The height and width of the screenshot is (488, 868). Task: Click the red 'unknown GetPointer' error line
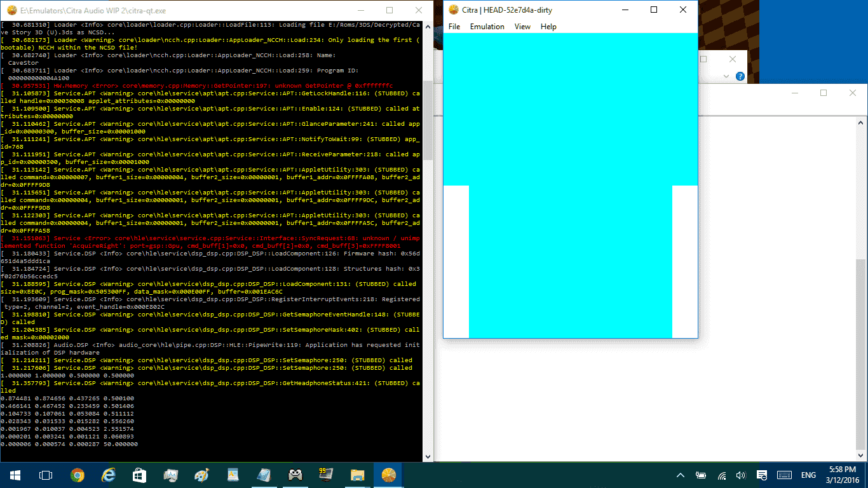pyautogui.click(x=197, y=86)
